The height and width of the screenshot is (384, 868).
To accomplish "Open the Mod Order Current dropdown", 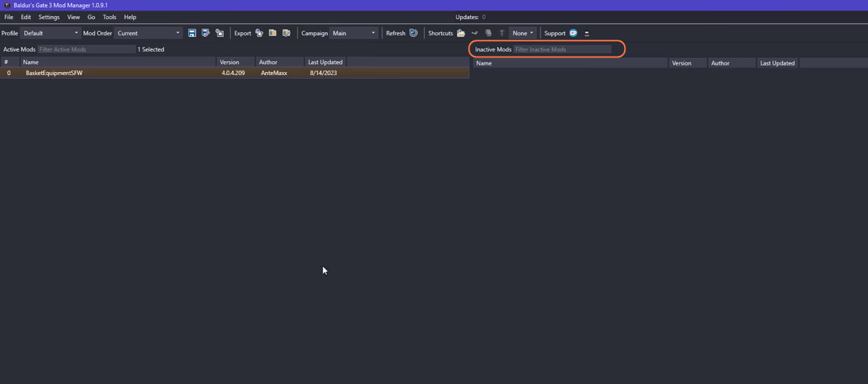I will 148,33.
